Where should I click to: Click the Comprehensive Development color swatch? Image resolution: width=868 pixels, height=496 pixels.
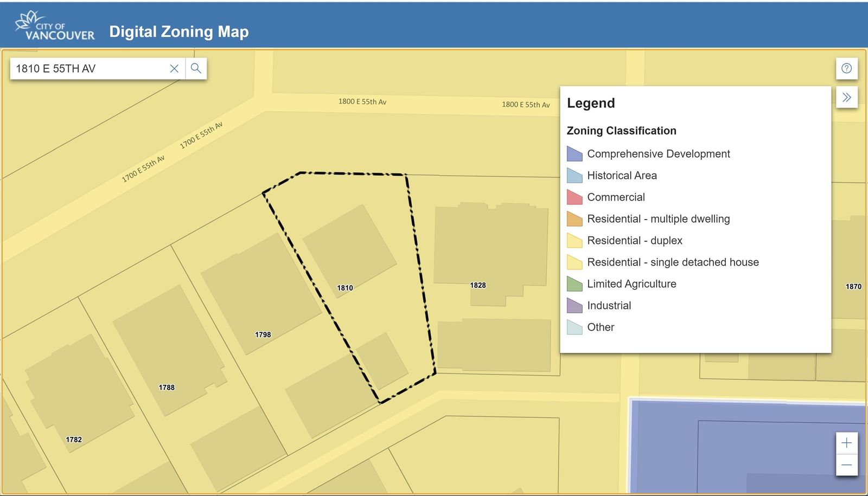(575, 154)
